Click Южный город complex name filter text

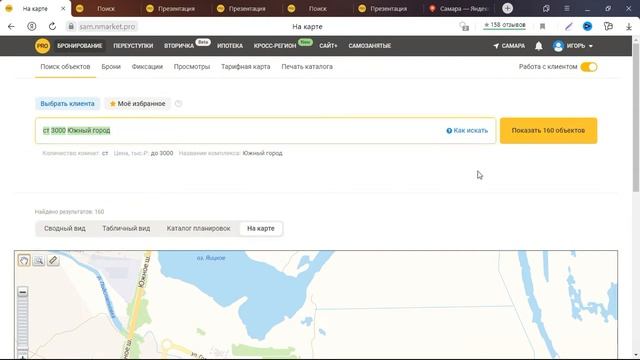[x=262, y=153]
